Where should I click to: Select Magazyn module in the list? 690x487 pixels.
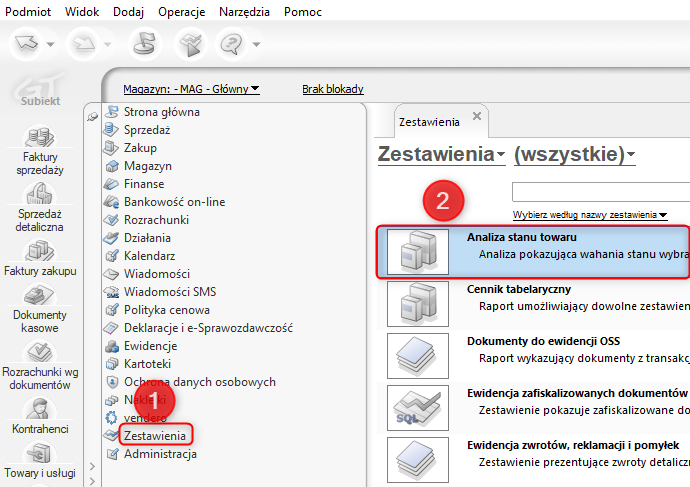pos(148,166)
